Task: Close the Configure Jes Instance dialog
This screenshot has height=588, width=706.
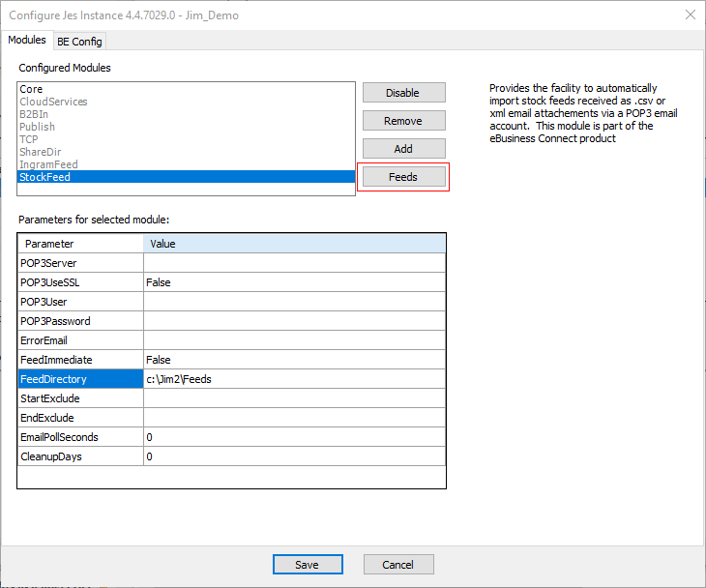Action: (x=690, y=15)
